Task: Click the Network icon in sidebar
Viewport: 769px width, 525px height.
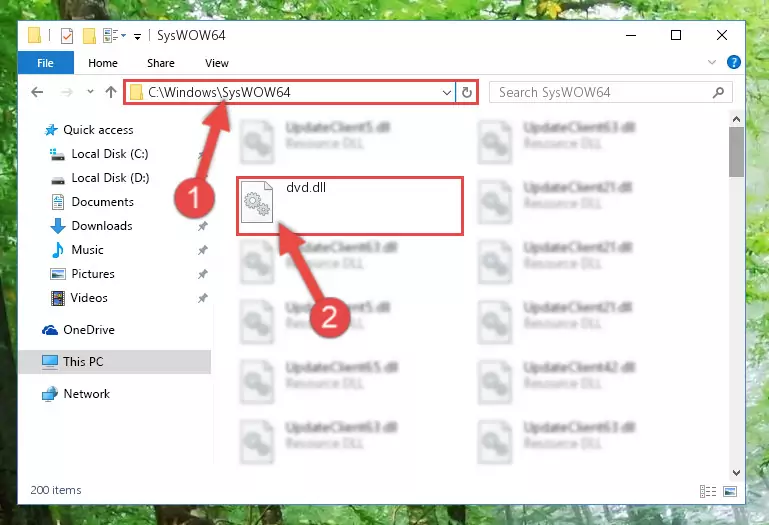Action: click(50, 394)
